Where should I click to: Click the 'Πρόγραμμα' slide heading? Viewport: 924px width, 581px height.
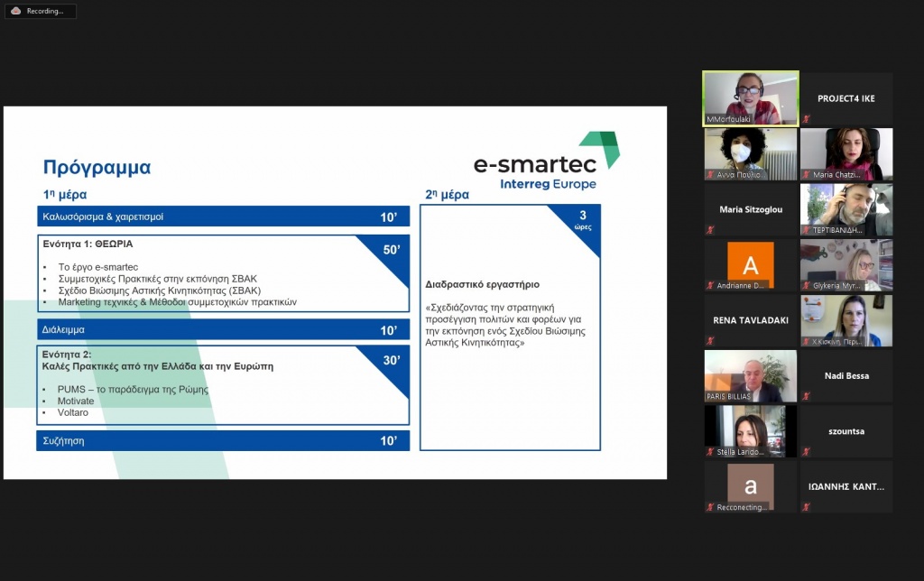97,168
